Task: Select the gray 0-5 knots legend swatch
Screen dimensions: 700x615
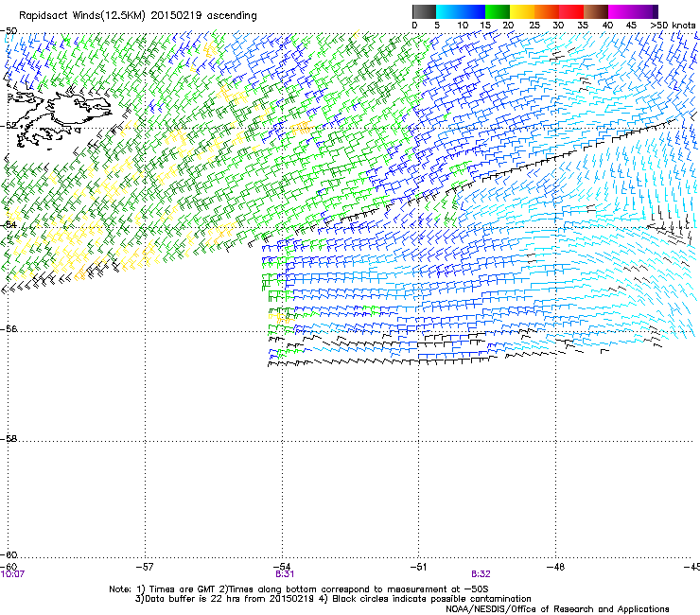Action: [424, 11]
